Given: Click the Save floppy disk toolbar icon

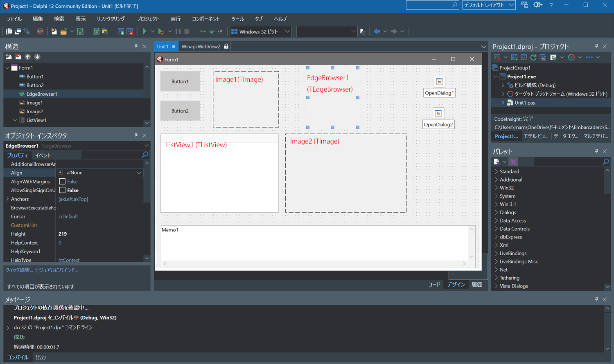Looking at the screenshot, I should pos(80,31).
